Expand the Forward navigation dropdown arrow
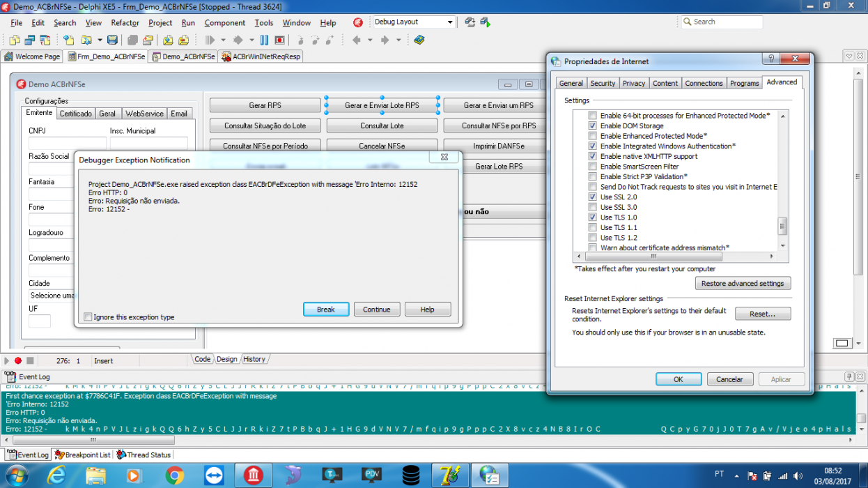The height and width of the screenshot is (488, 868). (x=398, y=40)
